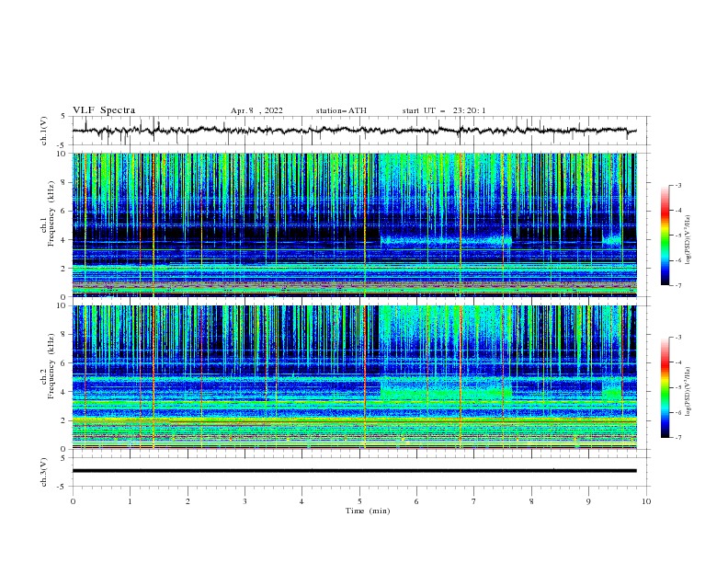
Task: Click the ch.1 spectrogram plot area
Action: click(354, 224)
